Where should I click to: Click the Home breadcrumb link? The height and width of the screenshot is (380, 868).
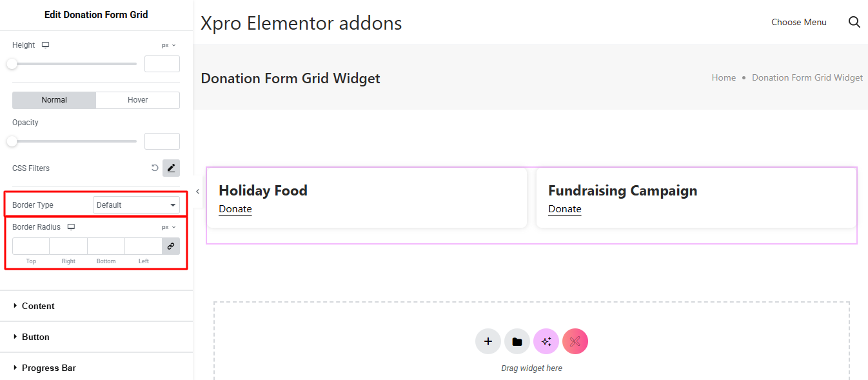click(x=724, y=77)
